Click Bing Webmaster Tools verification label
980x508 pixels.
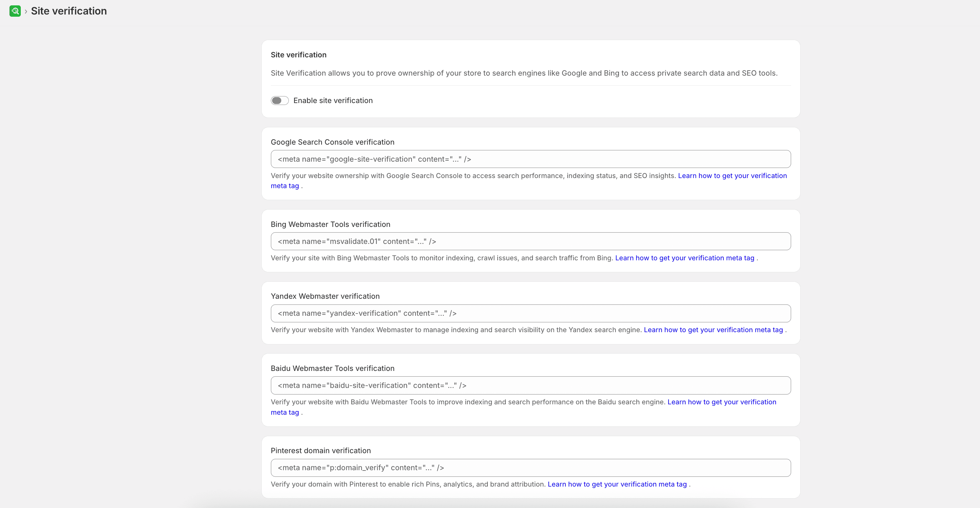(330, 224)
